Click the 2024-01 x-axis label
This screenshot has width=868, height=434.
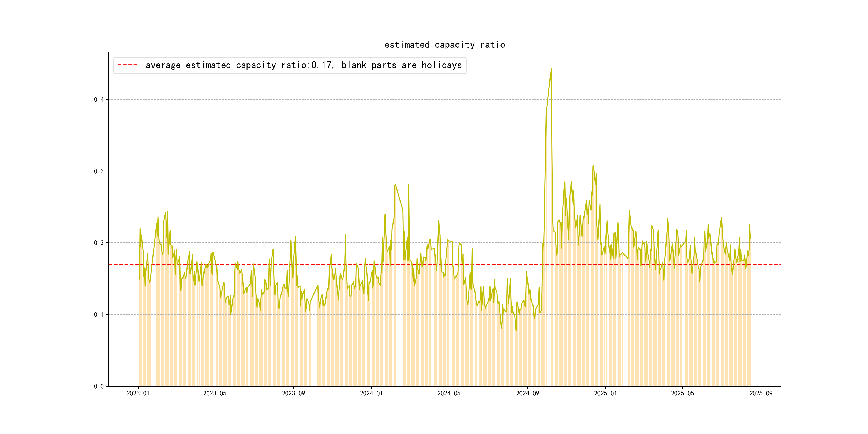371,393
